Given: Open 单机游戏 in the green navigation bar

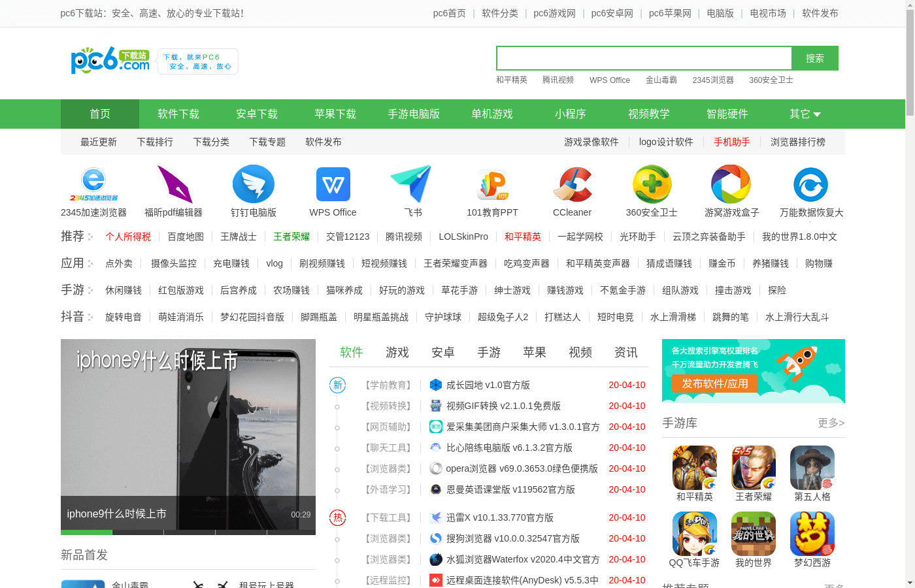Looking at the screenshot, I should point(492,114).
